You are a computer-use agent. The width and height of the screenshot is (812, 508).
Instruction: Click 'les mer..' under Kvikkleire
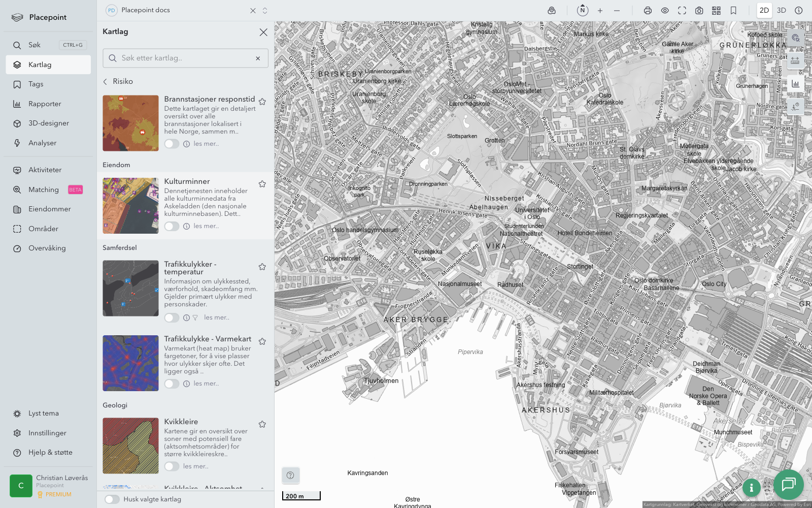[195, 466]
